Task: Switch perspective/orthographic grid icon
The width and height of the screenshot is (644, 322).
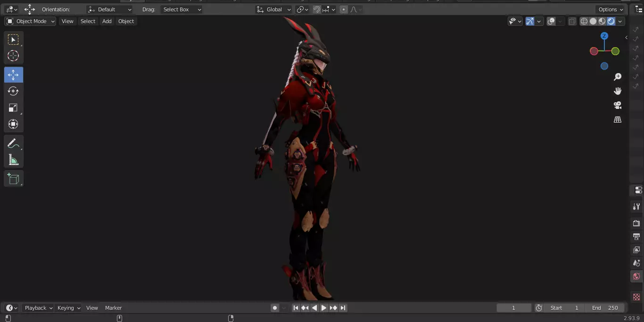Action: pyautogui.click(x=618, y=120)
